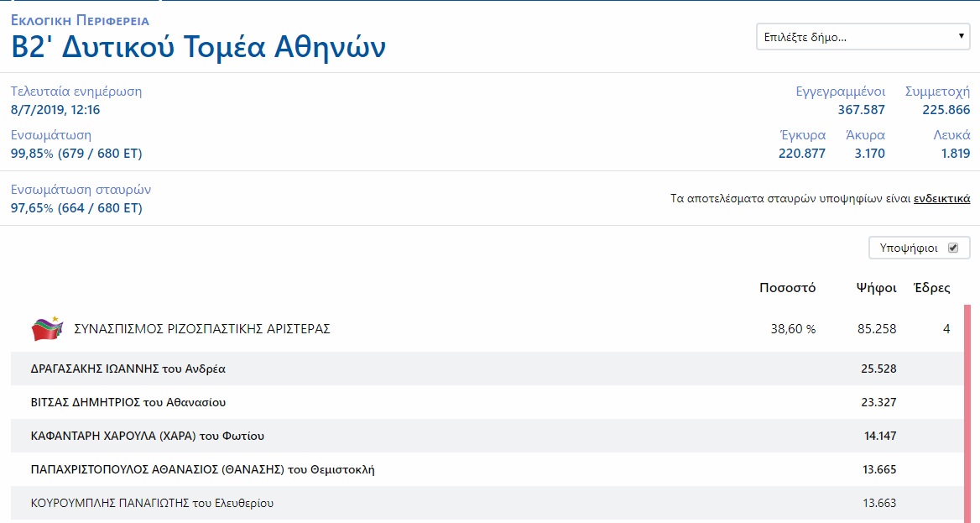Click the Ποσοστό column header
Image resolution: width=980 pixels, height=523 pixels.
pyautogui.click(x=787, y=288)
